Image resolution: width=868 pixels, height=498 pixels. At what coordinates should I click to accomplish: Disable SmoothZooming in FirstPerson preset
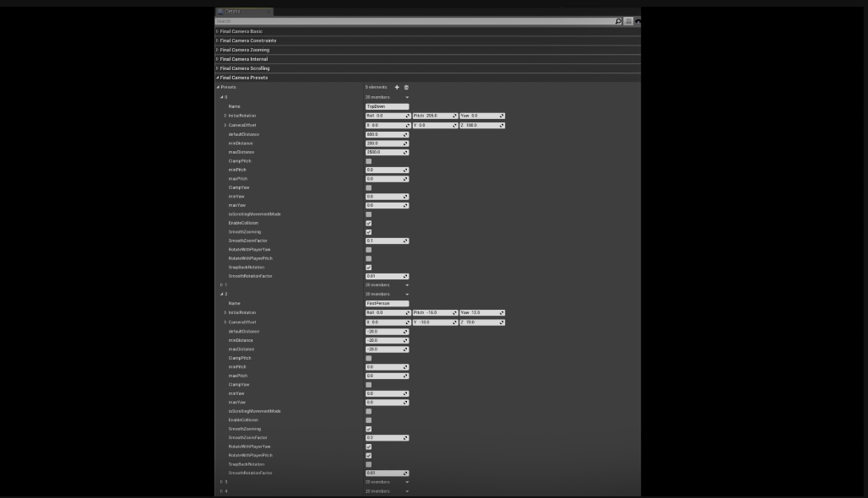[369, 429]
